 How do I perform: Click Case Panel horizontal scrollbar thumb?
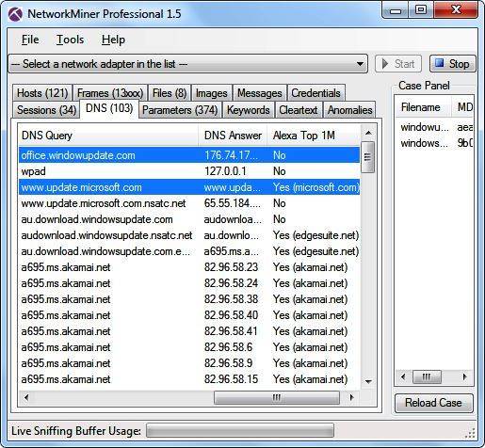(427, 376)
